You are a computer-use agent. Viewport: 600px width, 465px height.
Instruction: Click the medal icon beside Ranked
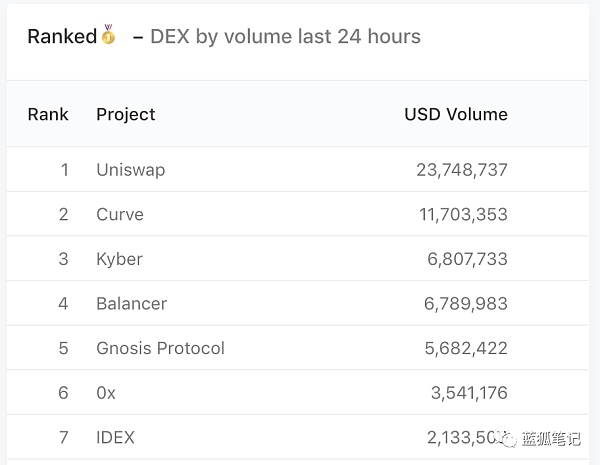[108, 37]
